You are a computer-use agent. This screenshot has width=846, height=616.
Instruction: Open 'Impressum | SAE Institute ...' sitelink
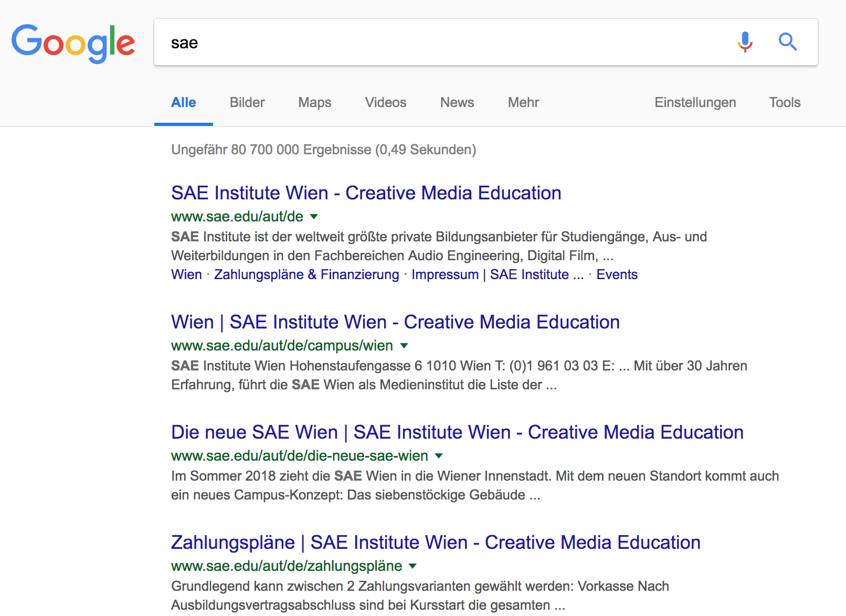(x=498, y=274)
